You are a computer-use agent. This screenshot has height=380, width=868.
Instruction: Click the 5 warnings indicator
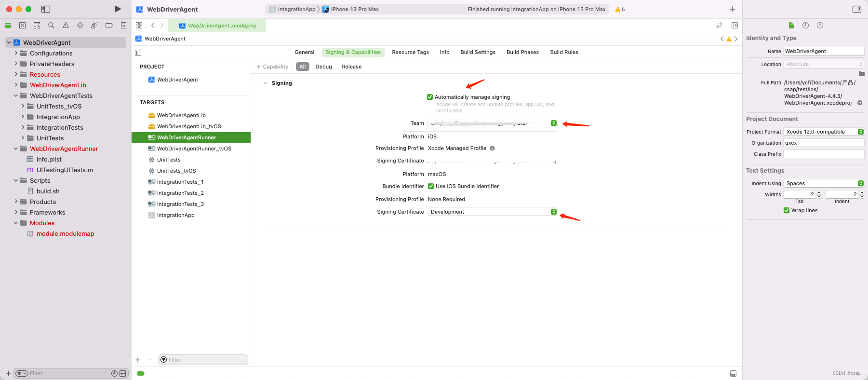(620, 9)
